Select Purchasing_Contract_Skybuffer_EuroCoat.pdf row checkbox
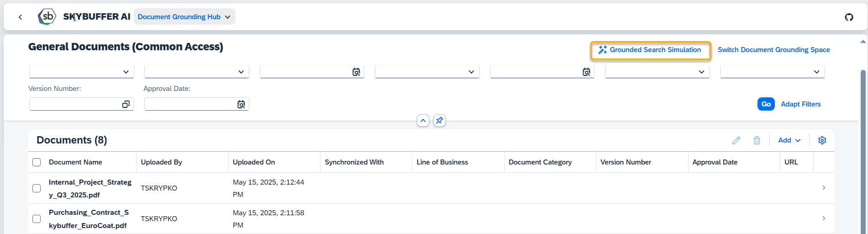 point(37,219)
